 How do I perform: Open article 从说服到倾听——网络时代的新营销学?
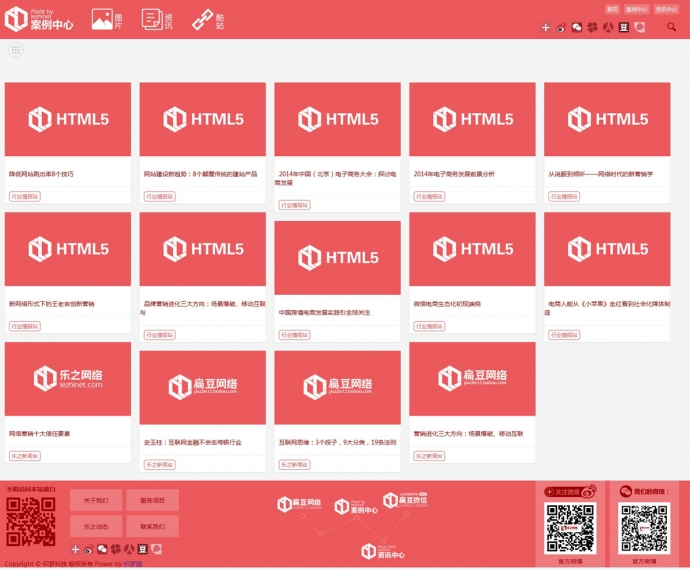pyautogui.click(x=601, y=174)
